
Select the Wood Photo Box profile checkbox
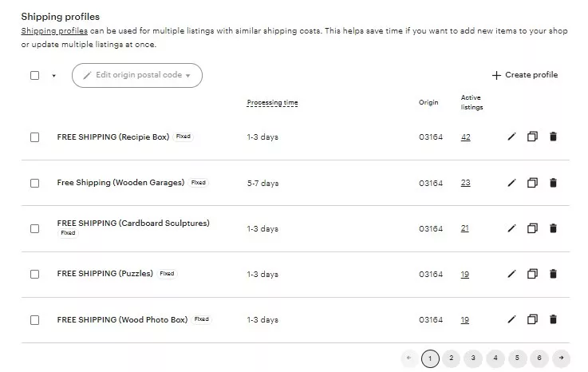[x=34, y=320]
